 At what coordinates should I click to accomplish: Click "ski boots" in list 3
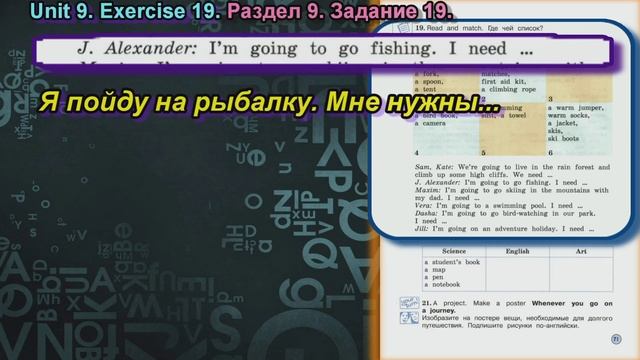(x=563, y=139)
